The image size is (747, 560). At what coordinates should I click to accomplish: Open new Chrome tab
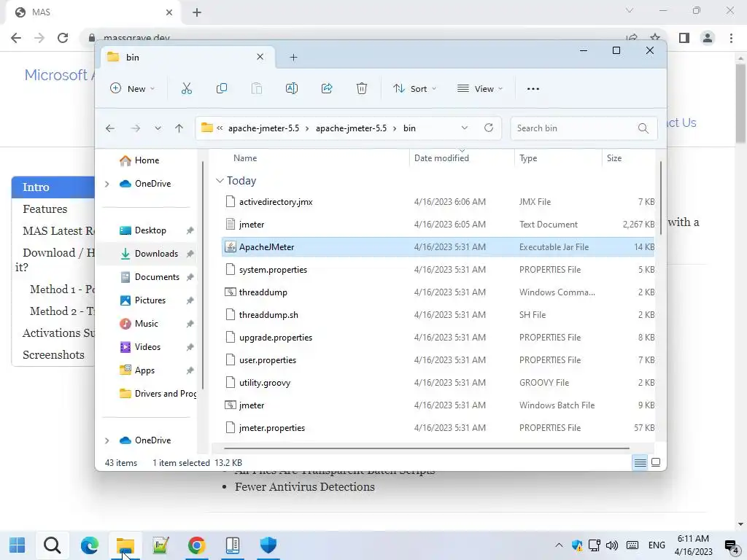(197, 12)
